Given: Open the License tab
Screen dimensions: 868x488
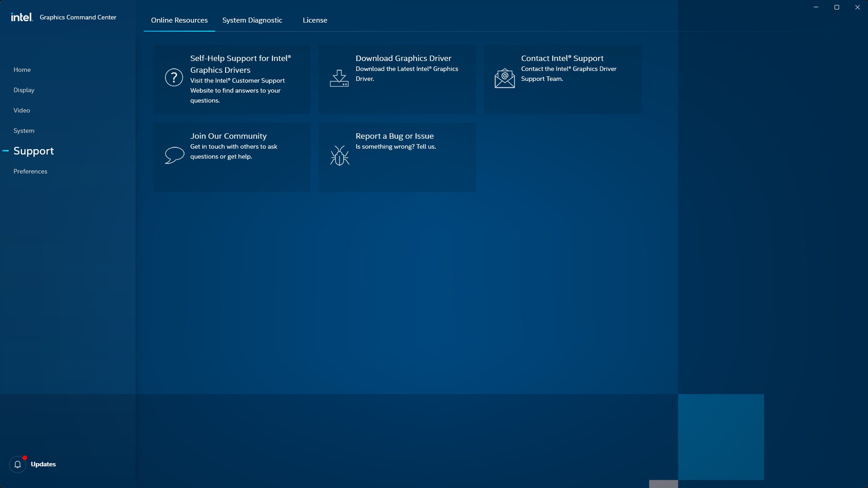Looking at the screenshot, I should pos(315,20).
